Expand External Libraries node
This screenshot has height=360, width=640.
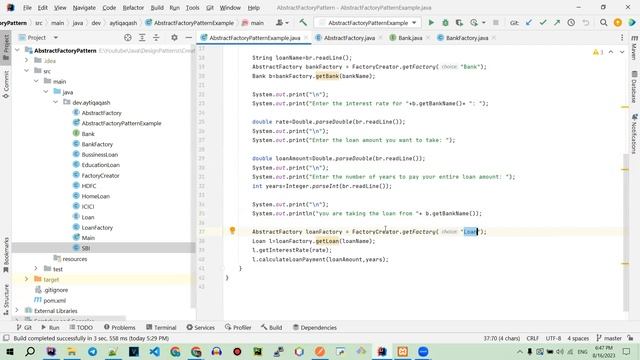click(17, 310)
